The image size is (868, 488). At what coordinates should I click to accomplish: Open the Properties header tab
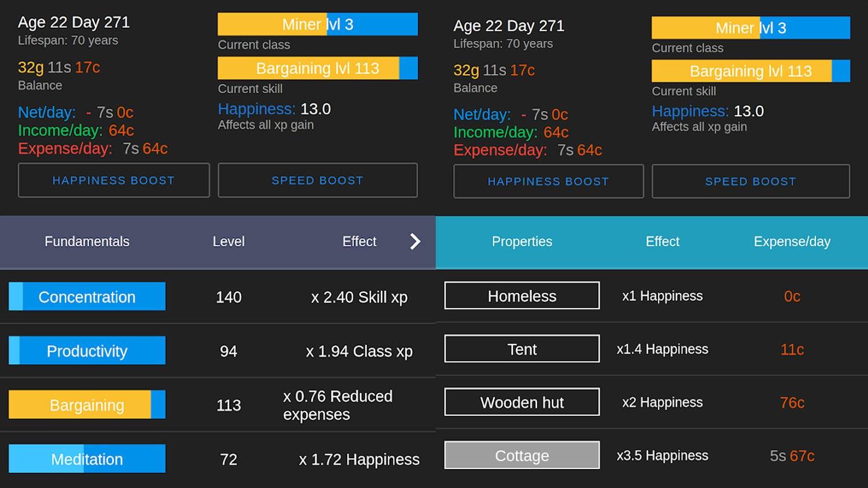point(521,242)
